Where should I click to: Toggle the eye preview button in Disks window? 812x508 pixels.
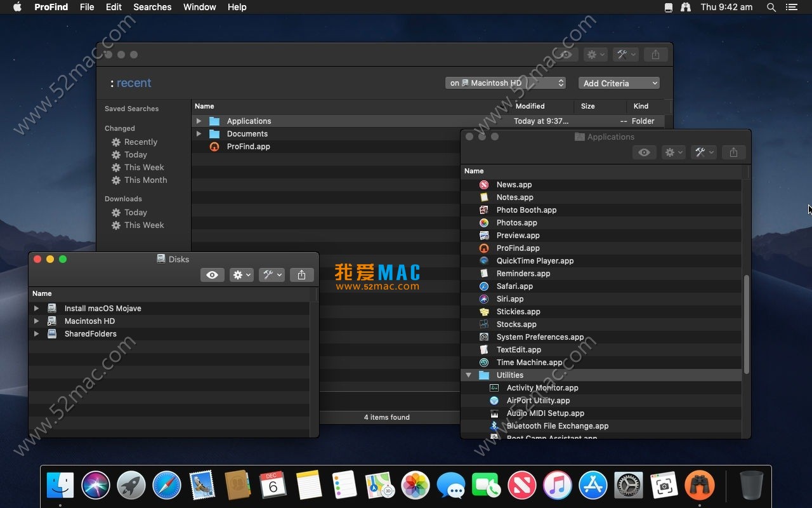tap(213, 274)
